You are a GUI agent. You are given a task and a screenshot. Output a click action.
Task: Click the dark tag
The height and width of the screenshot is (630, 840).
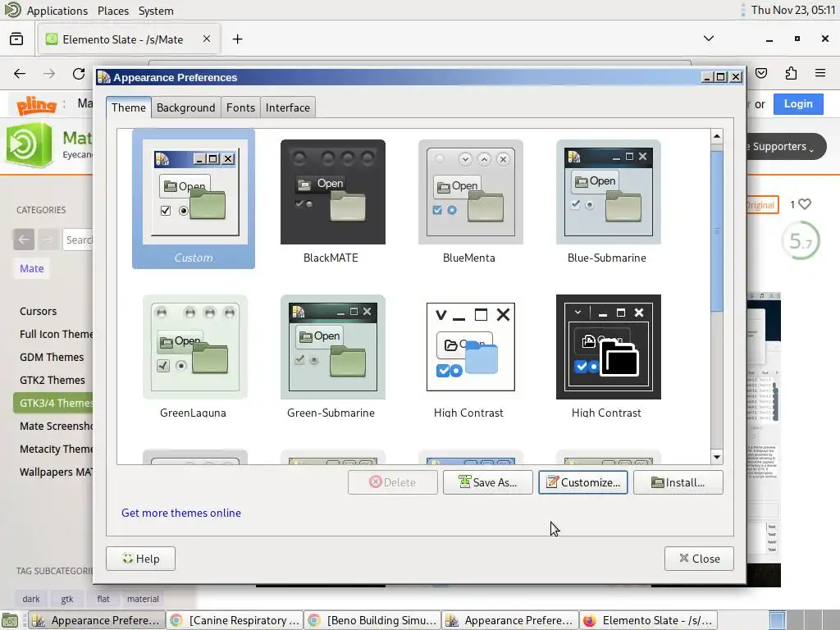point(31,599)
